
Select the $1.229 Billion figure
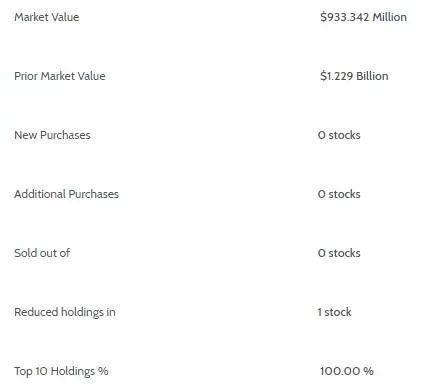[354, 76]
